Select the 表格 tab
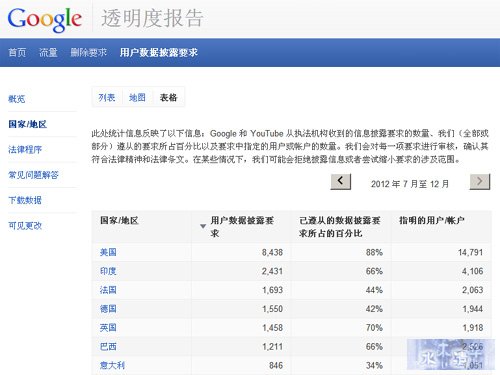The image size is (500, 375). [168, 97]
